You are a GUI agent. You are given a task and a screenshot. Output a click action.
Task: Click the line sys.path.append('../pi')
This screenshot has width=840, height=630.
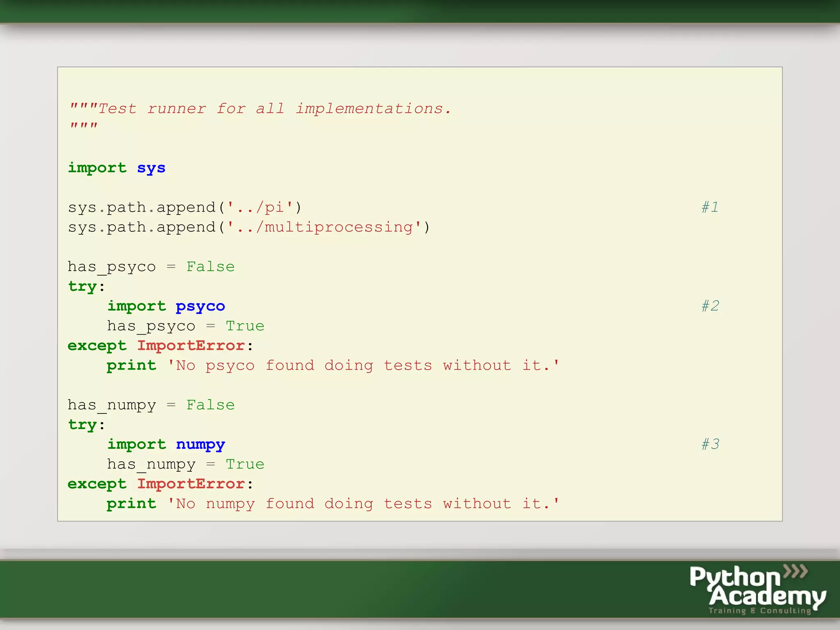pos(185,208)
